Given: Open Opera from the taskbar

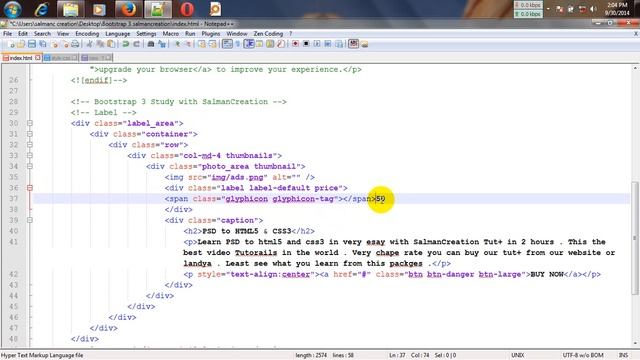Looking at the screenshot, I should point(187,9).
